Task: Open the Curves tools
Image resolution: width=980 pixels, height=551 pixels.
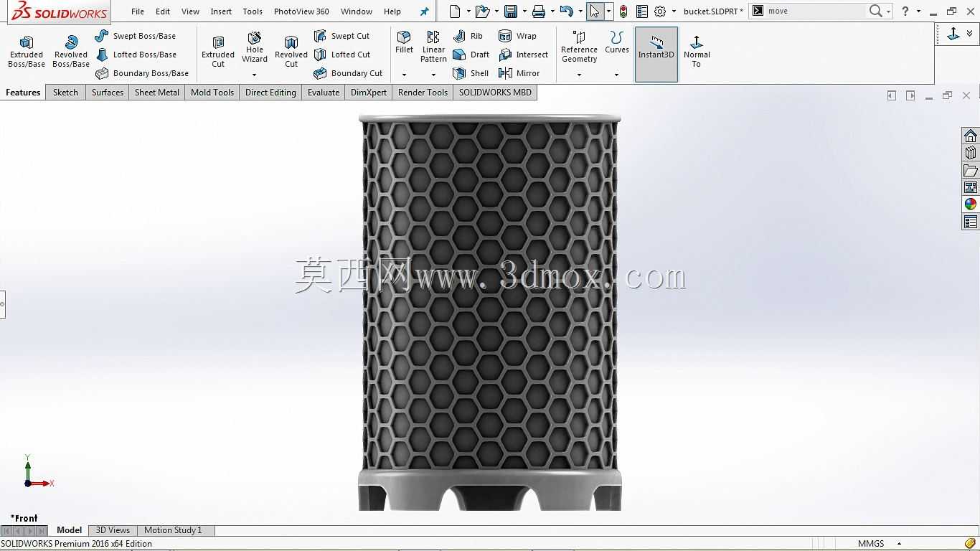Action: [616, 42]
